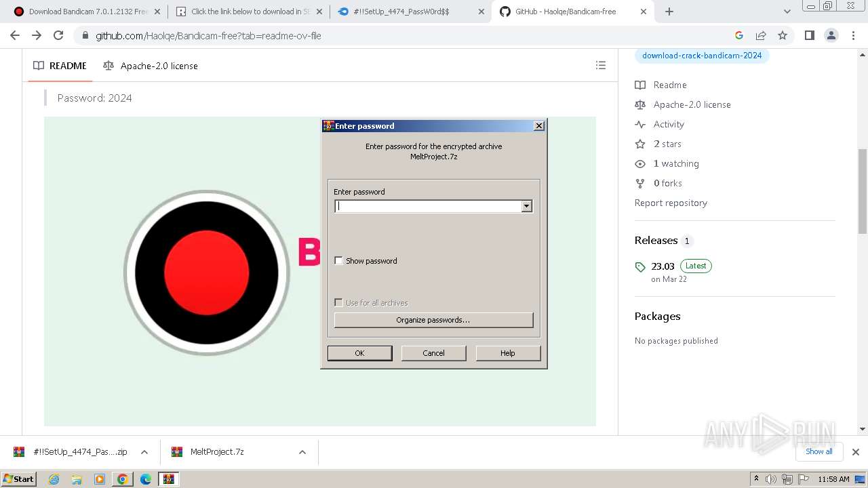This screenshot has height=488, width=868.
Task: Select the README tab
Action: coord(60,66)
